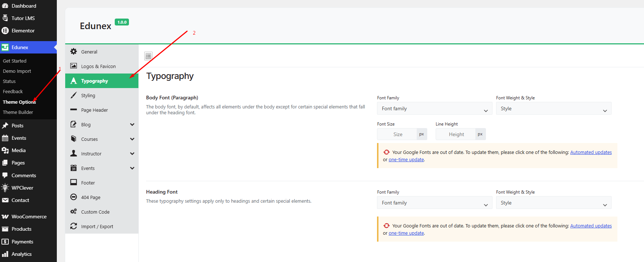This screenshot has height=262, width=644.
Task: Click the WooCommerce icon
Action: pos(5,217)
